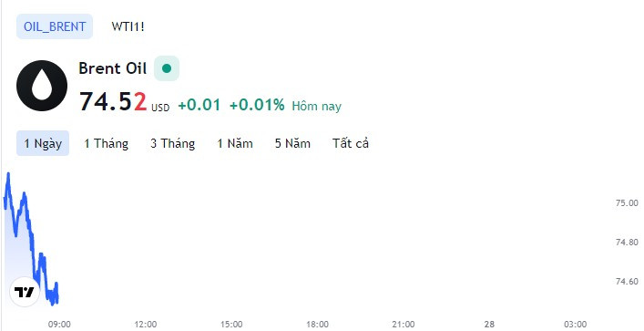Show the Tất cả full history range
Viewport: 644px width, 331px height.
pos(351,143)
